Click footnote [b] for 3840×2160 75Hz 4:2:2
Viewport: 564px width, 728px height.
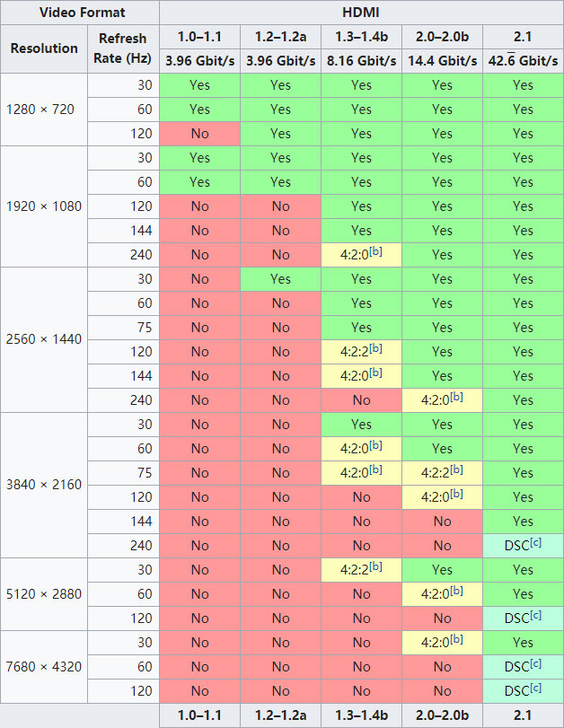click(457, 469)
